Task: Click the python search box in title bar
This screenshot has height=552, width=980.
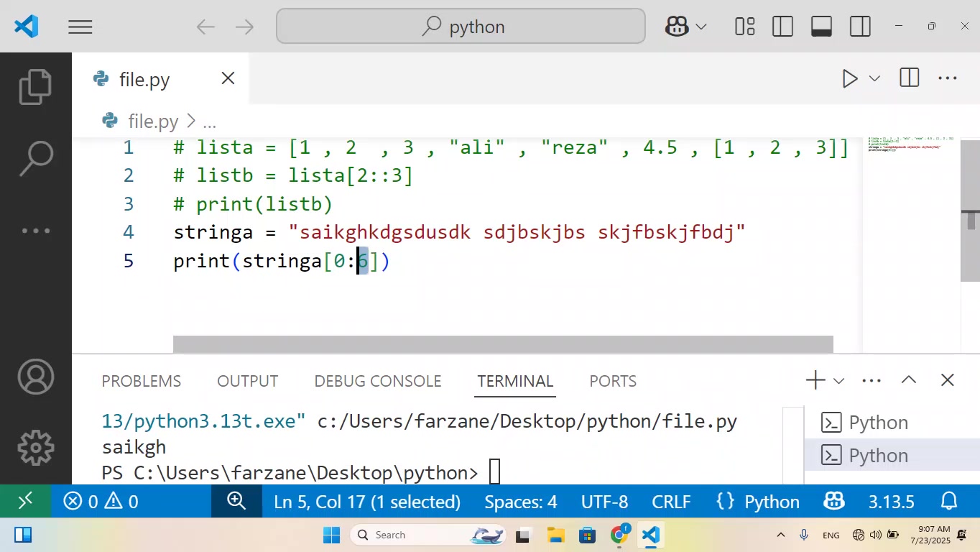Action: tap(461, 27)
